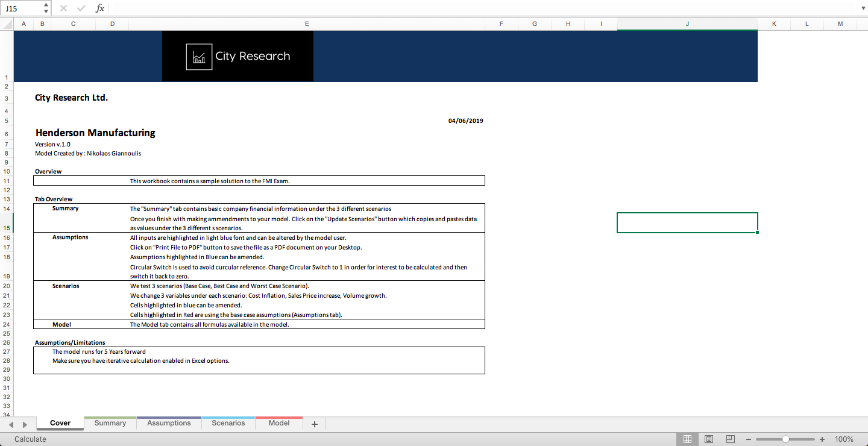Click the zoom in plus button
Image resolution: width=868 pixels, height=446 pixels.
click(822, 439)
